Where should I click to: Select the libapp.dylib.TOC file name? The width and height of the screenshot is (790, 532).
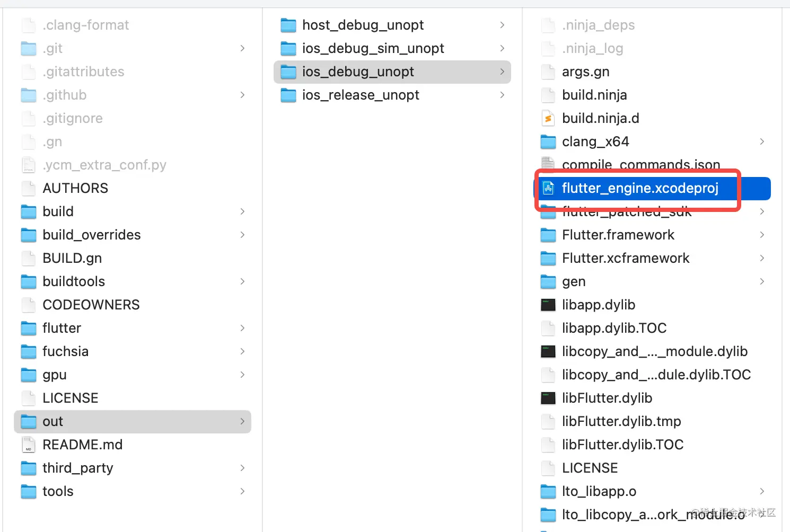pyautogui.click(x=615, y=328)
